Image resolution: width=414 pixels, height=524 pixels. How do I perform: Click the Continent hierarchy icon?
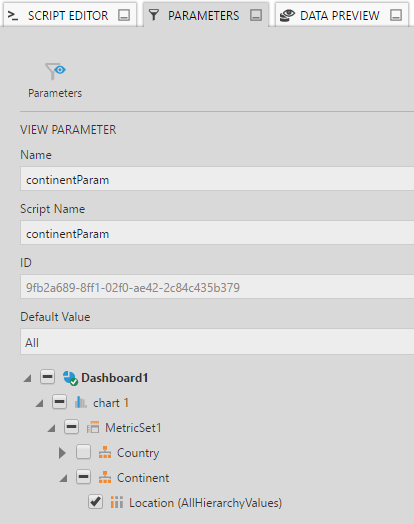105,478
